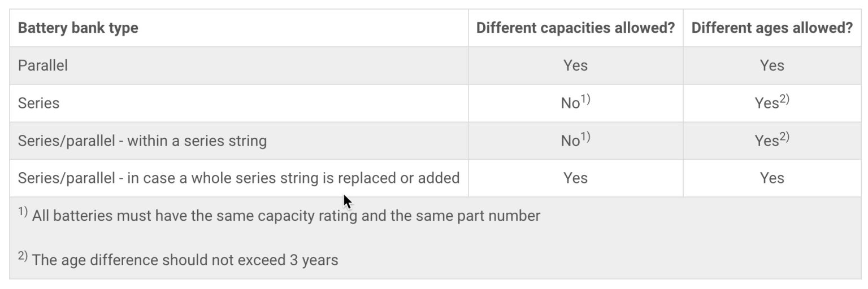
Task: Select the "Series" row label
Action: 38,103
